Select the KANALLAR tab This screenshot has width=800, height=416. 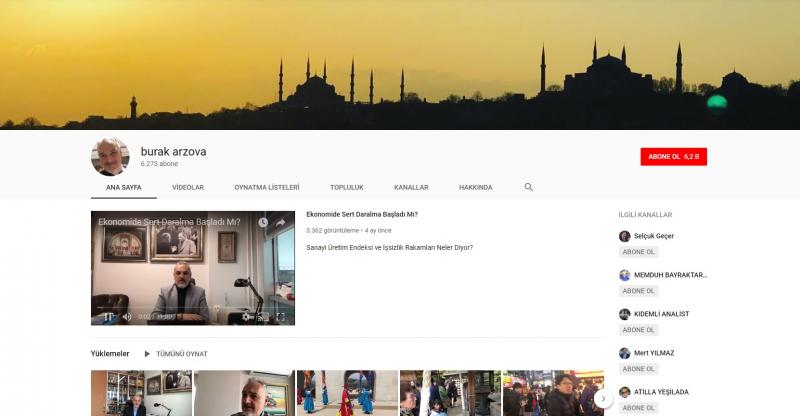[411, 187]
